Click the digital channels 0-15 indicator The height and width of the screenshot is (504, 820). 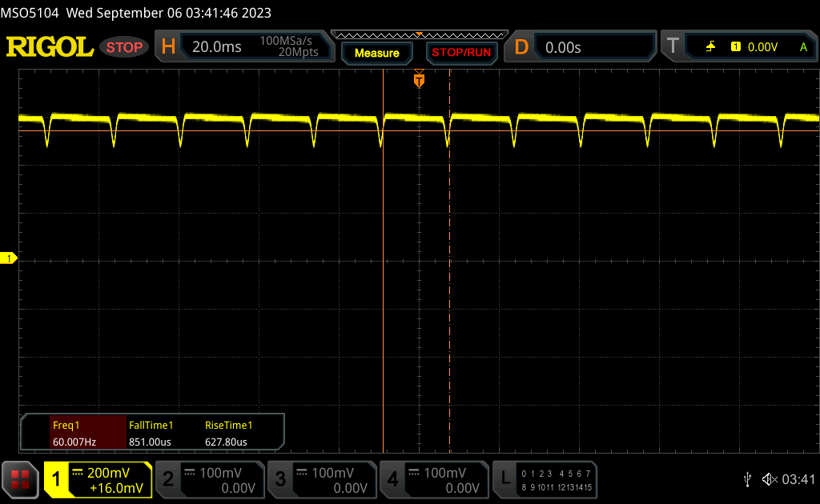[x=557, y=481]
